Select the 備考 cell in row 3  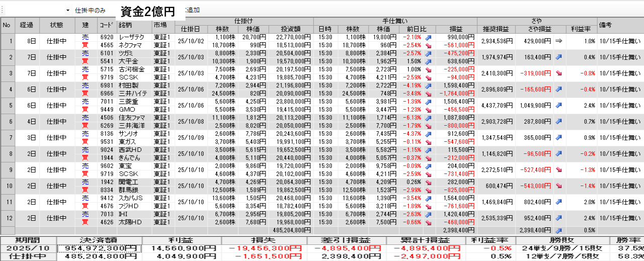point(620,73)
